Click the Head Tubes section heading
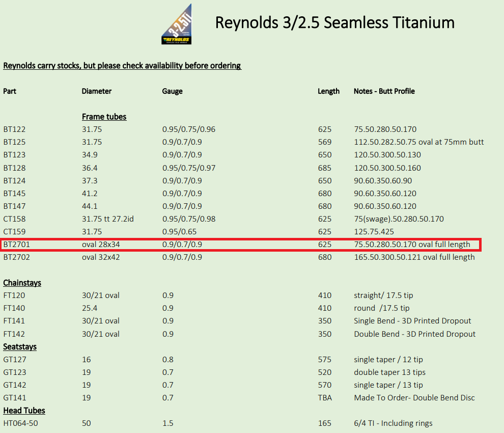 coord(24,411)
